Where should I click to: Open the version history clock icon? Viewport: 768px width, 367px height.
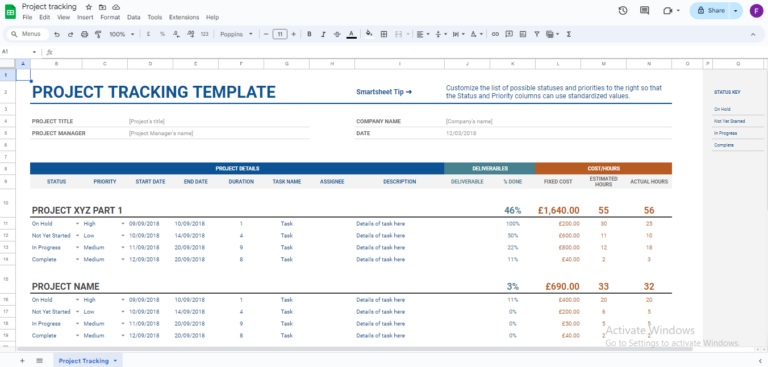tap(623, 10)
